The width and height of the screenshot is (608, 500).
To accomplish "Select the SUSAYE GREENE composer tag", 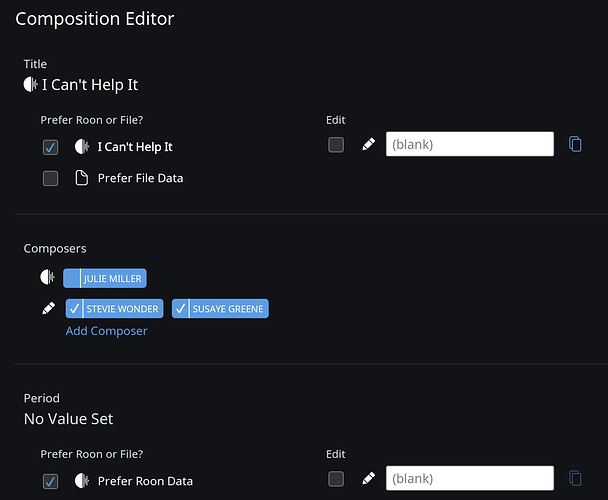I will 220,308.
